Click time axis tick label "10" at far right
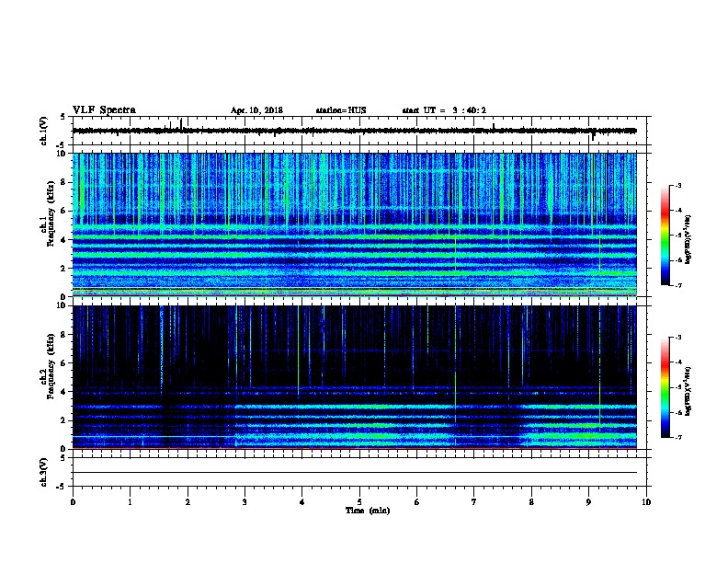 (646, 502)
